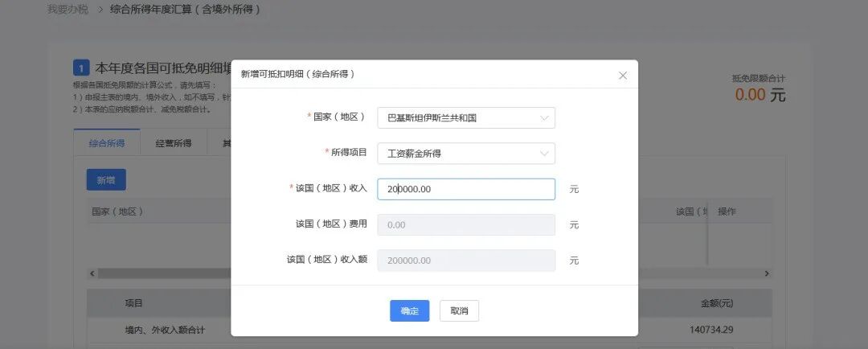Viewport: 868px width, 349px height.
Task: Click the 抵免限额合计 0.00 元 amount
Action: click(760, 95)
